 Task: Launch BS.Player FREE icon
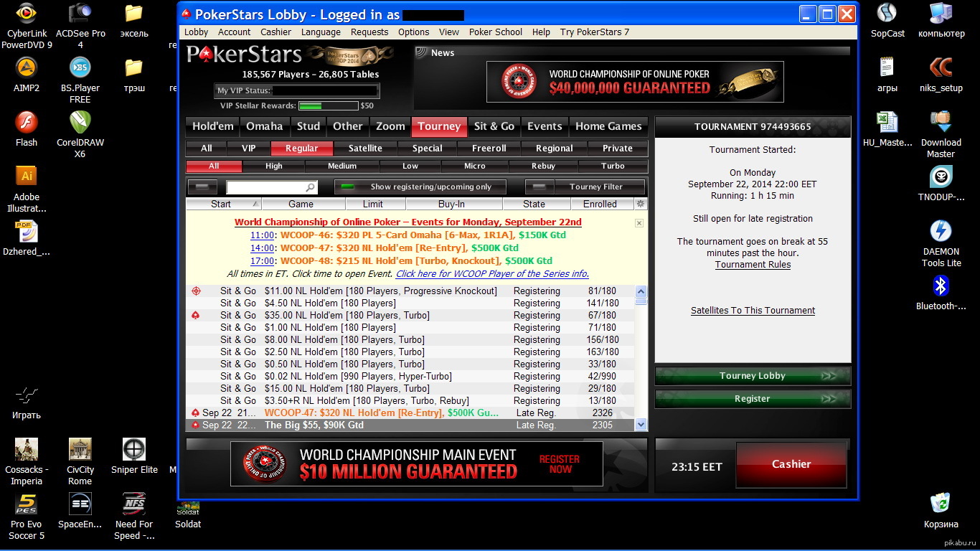80,68
